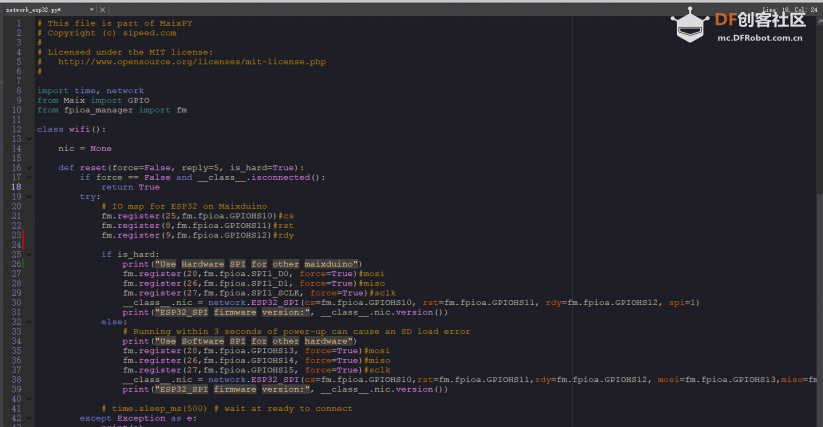Image resolution: width=823 pixels, height=427 pixels.
Task: Click line number 1 in the gutter
Action: [x=18, y=23]
